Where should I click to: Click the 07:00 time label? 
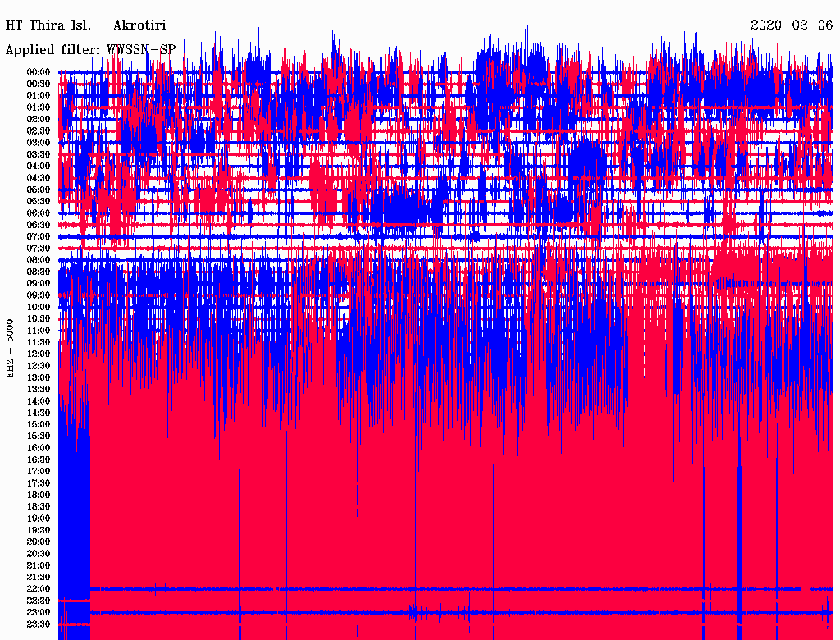(x=39, y=236)
